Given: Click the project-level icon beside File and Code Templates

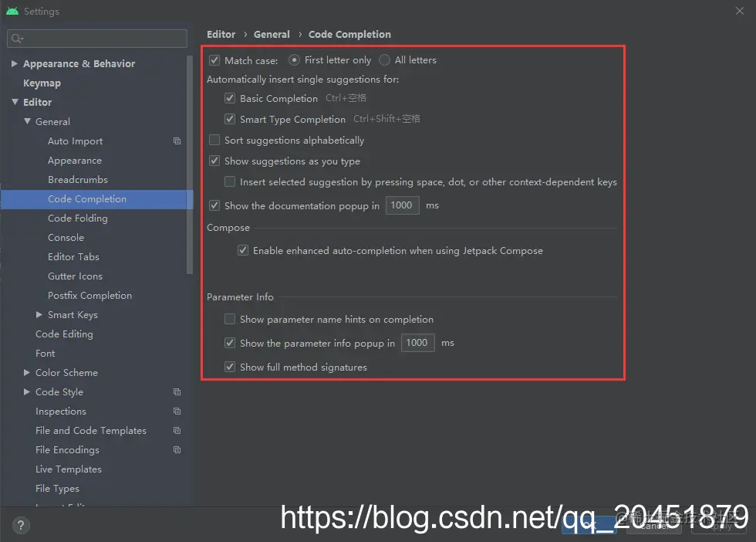Looking at the screenshot, I should tap(177, 431).
